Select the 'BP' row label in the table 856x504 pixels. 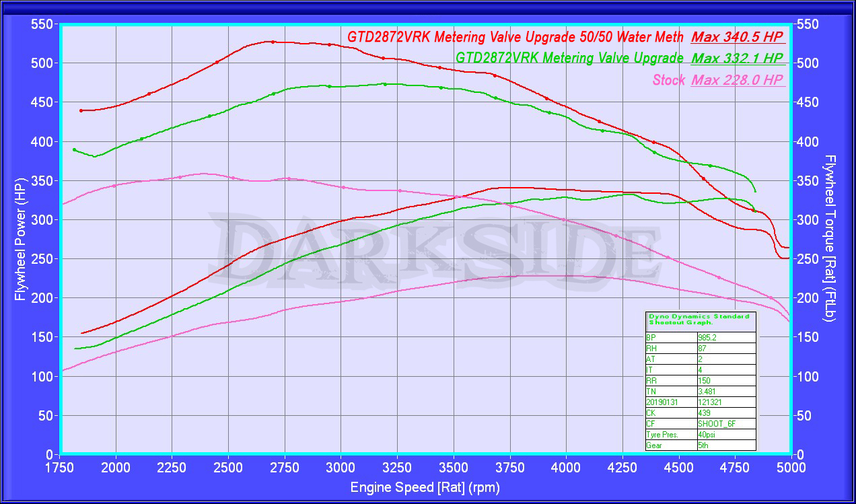tap(651, 338)
